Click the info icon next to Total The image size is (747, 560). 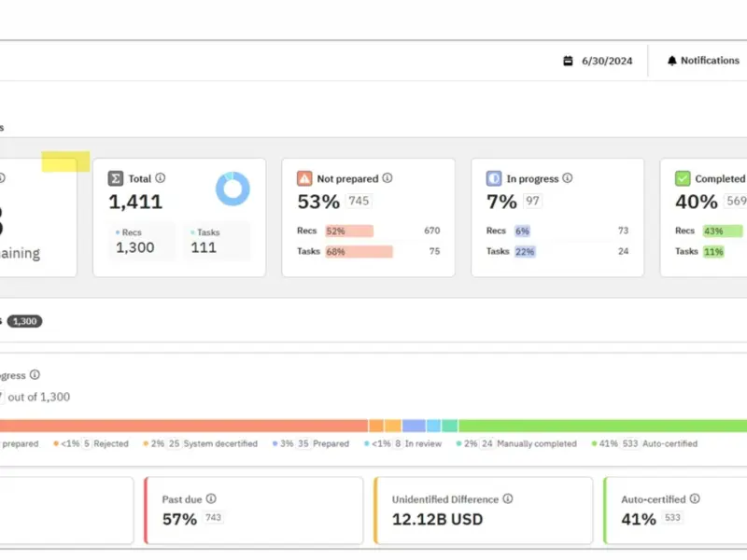tap(161, 178)
